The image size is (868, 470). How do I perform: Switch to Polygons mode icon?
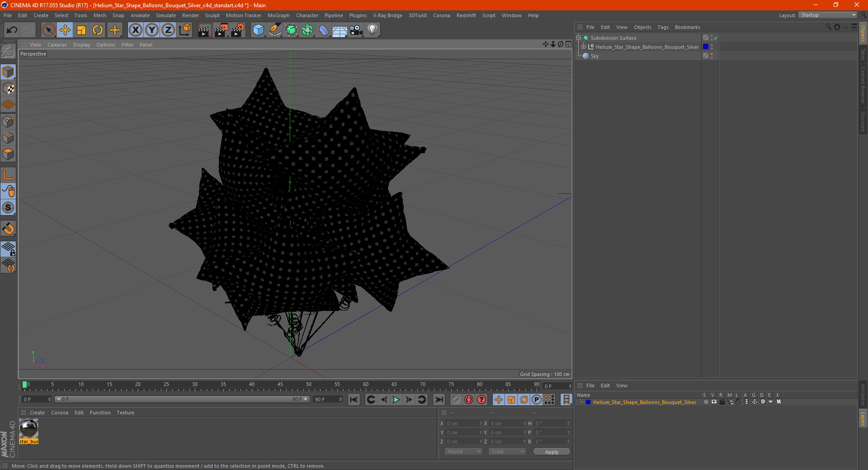(x=8, y=155)
